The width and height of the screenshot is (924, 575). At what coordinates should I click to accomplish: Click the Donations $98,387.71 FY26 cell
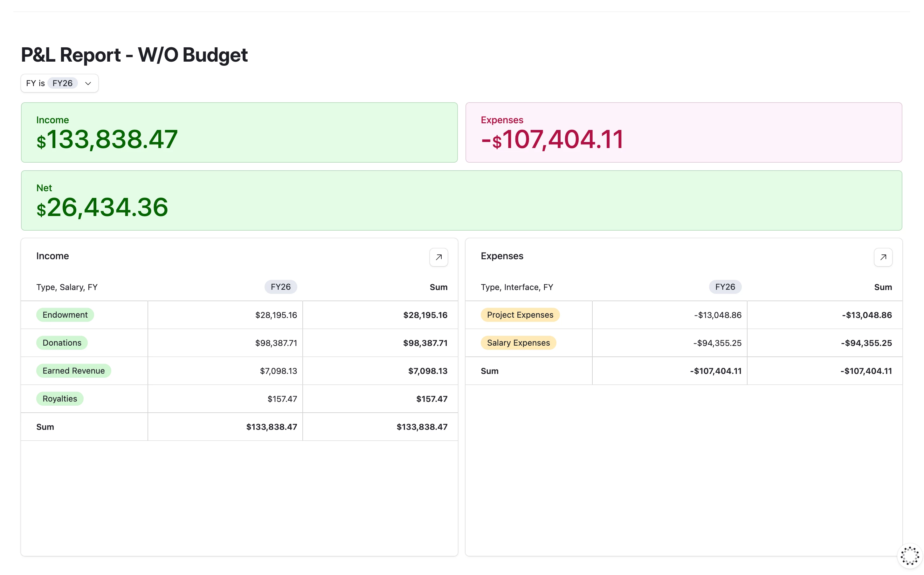pos(276,343)
